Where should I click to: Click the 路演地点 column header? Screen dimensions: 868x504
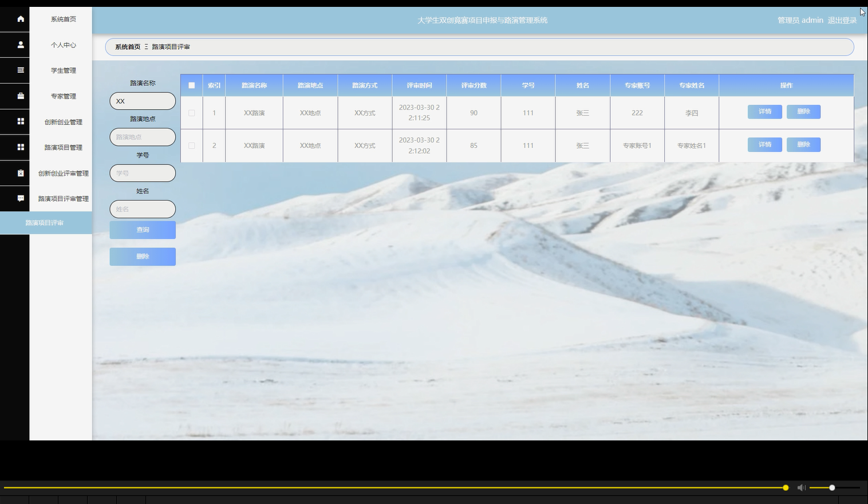(x=310, y=85)
